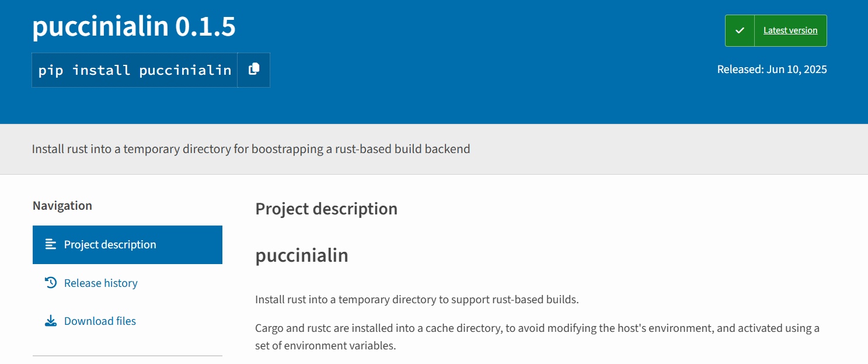
Task: Click the puccinialin 0.1.5 page title
Action: (x=134, y=26)
